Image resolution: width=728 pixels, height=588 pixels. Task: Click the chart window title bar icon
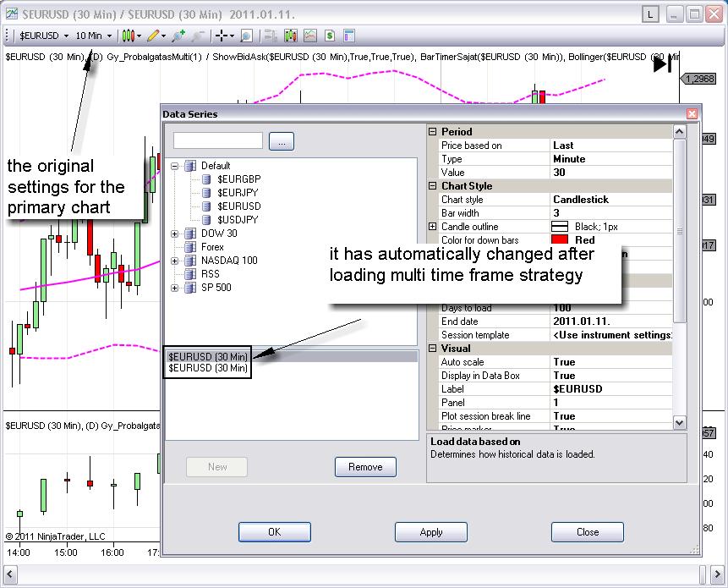(x=12, y=14)
